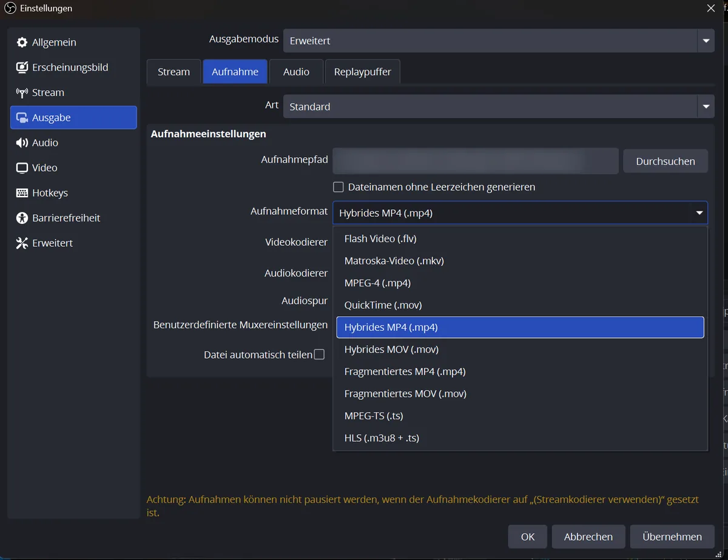Open Allgemein settings via gear icon
This screenshot has width=728, height=560.
22,42
